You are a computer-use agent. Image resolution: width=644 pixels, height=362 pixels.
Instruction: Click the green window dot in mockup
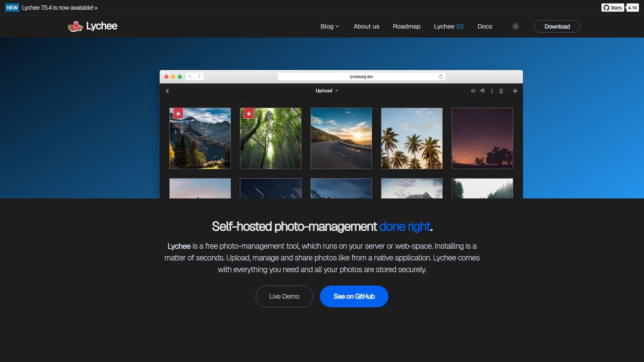(x=180, y=77)
